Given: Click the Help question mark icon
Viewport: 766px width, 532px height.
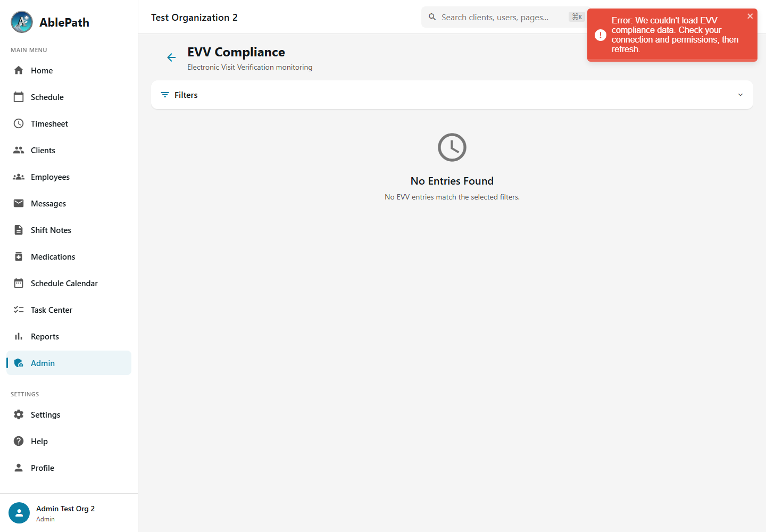Looking at the screenshot, I should [x=19, y=441].
